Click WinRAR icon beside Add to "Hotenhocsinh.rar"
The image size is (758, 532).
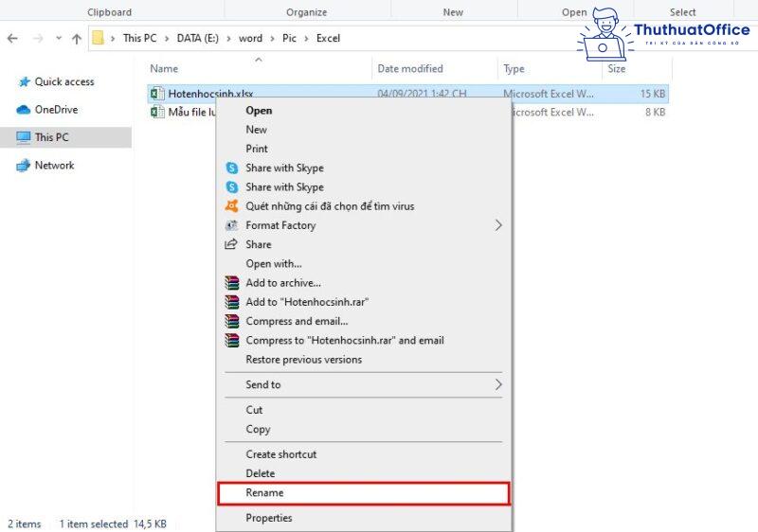coord(232,302)
